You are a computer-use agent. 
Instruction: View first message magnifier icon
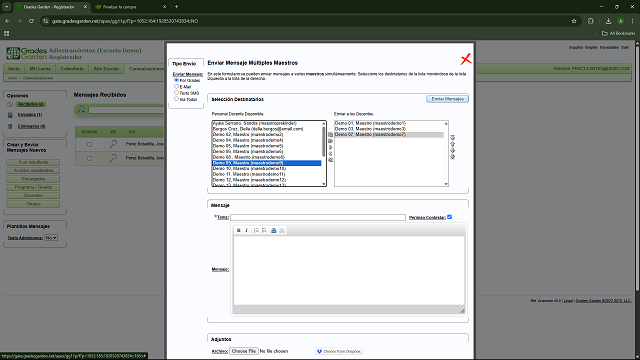coord(113,144)
